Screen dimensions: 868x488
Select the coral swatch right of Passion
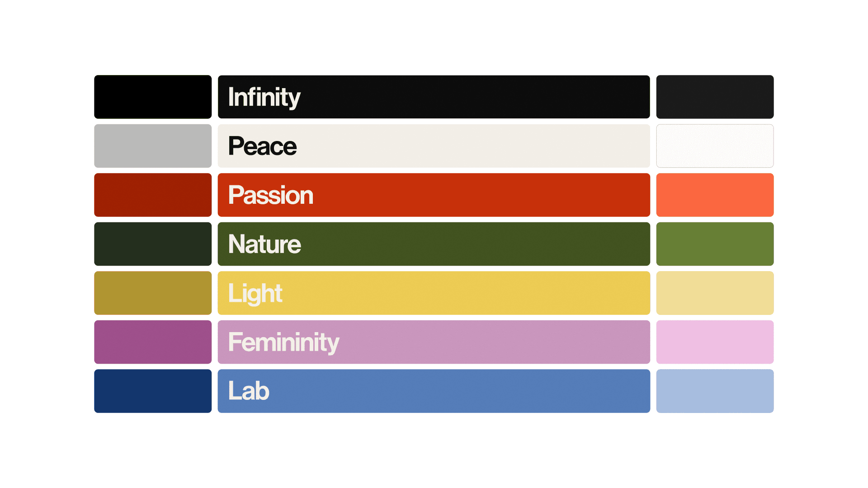[715, 195]
